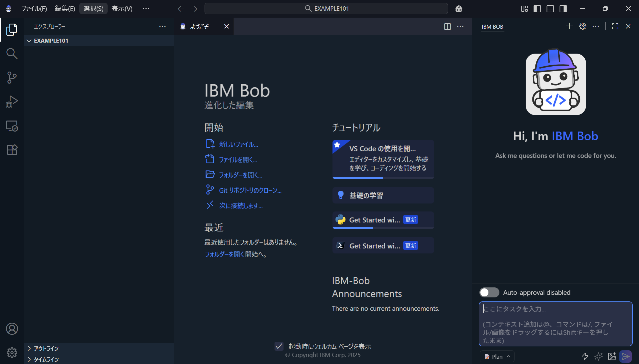639x364 pixels.
Task: Open IBM Bob settings gear
Action: click(x=582, y=26)
